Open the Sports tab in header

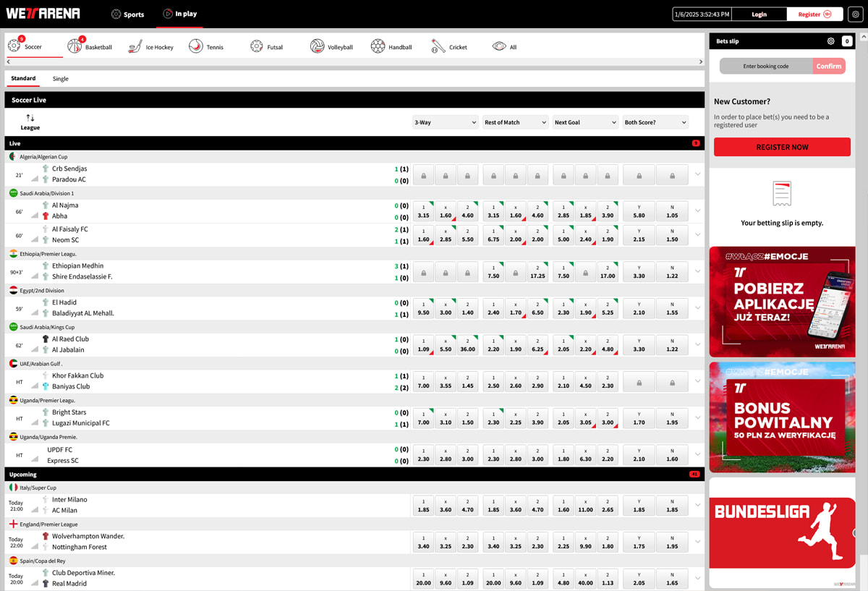pyautogui.click(x=127, y=14)
